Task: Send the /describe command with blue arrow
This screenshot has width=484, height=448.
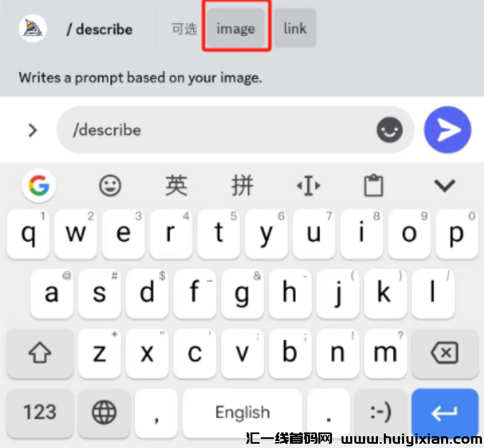Action: point(448,130)
